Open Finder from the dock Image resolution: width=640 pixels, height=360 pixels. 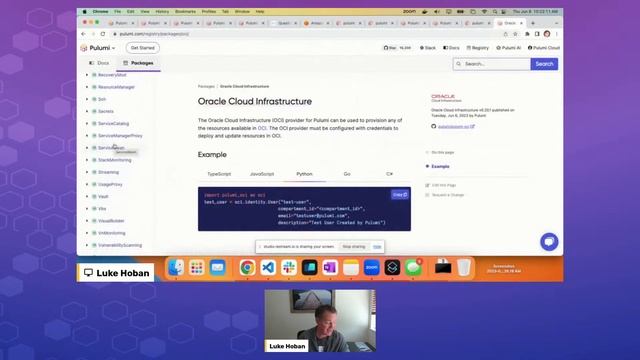point(176,268)
